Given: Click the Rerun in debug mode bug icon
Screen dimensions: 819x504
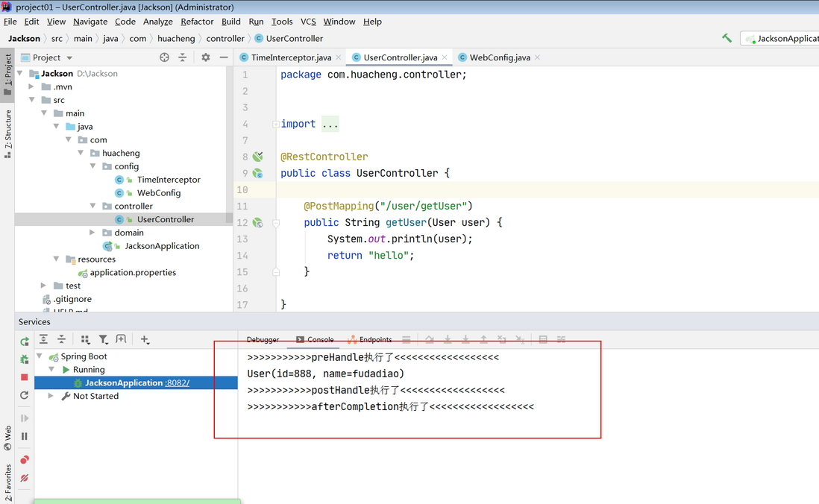Looking at the screenshot, I should click(x=25, y=359).
